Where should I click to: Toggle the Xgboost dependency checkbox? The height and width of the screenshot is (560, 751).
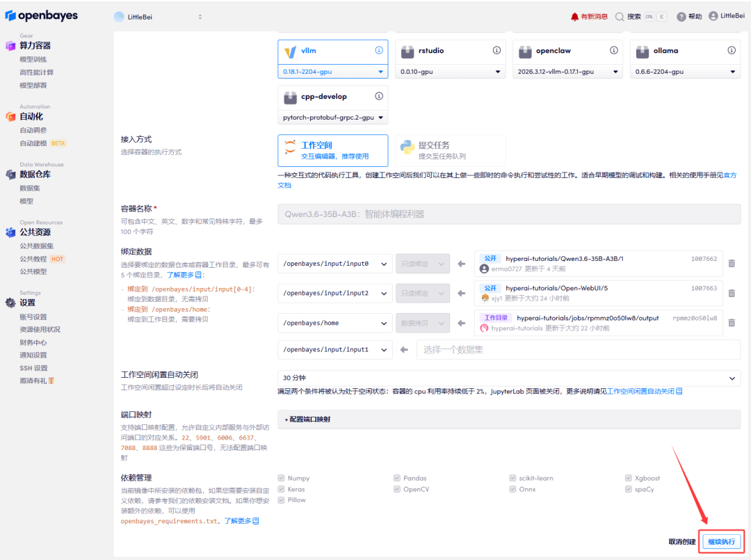[x=629, y=478]
